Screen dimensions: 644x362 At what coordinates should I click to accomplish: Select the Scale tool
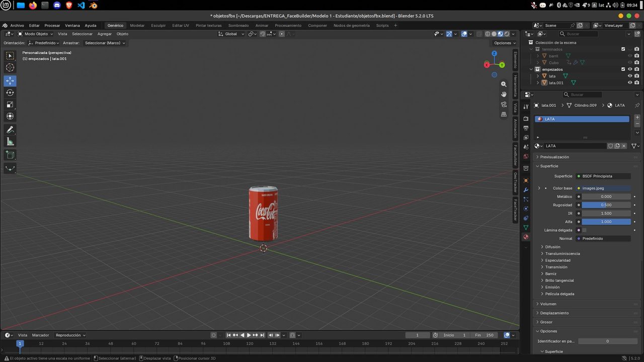click(10, 104)
